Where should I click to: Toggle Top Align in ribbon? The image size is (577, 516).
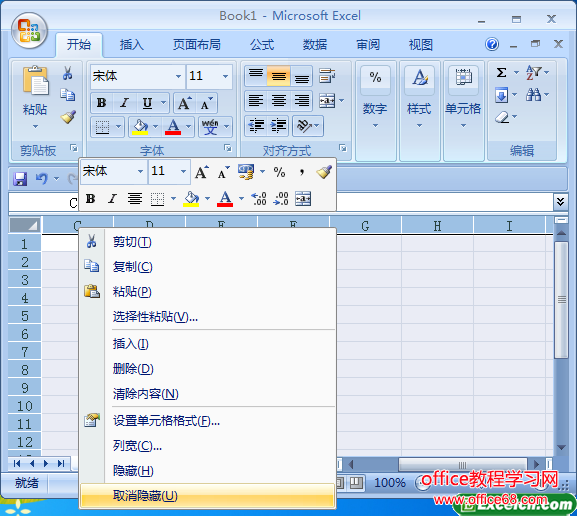[256, 76]
